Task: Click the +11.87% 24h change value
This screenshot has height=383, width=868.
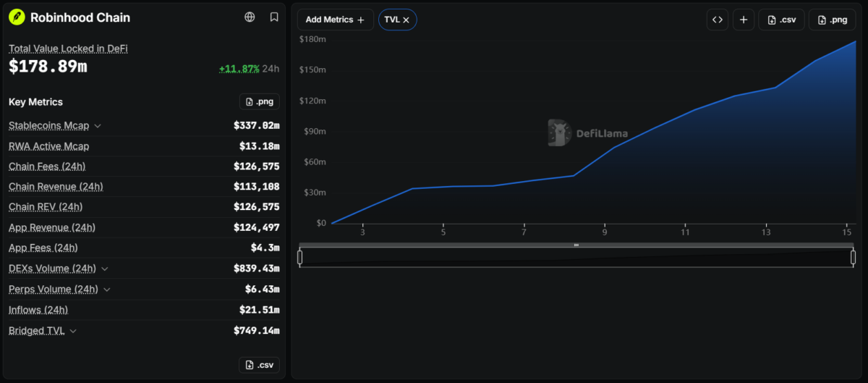Action: pos(239,69)
